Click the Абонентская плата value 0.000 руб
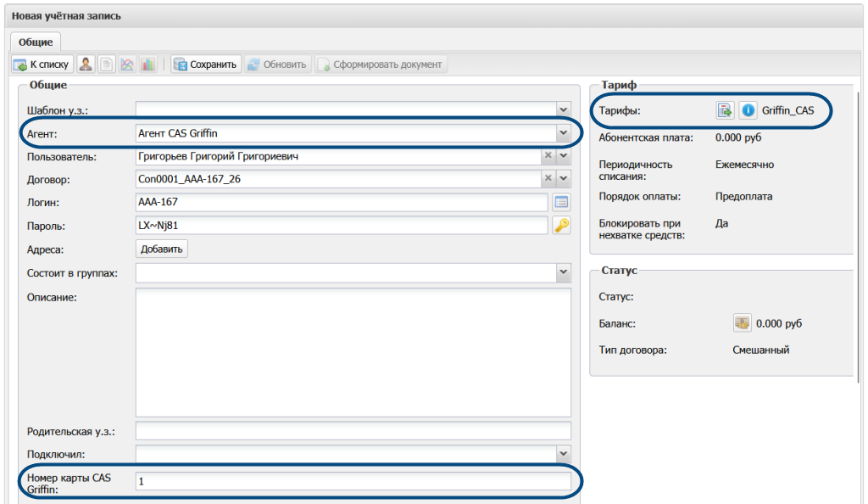The height and width of the screenshot is (504, 868). tap(738, 137)
